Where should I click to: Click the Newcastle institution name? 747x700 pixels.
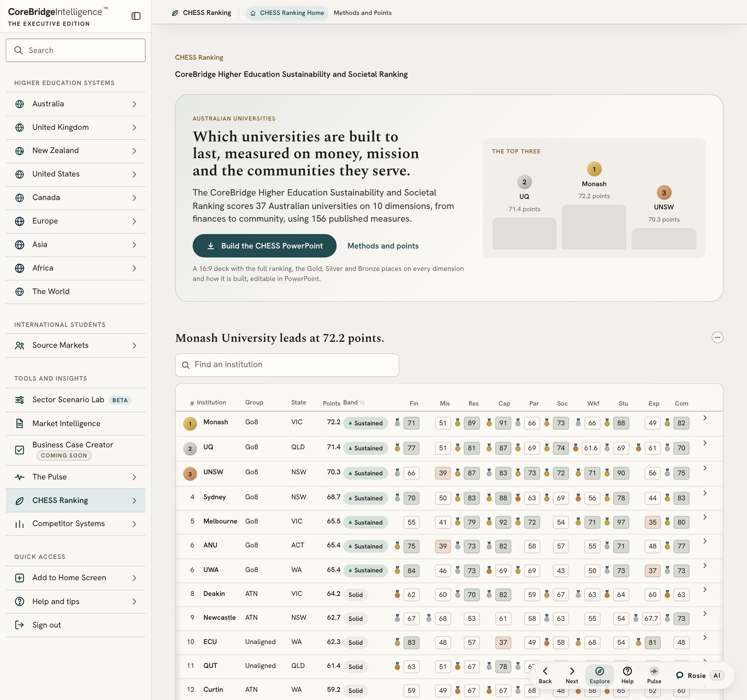[x=220, y=618]
